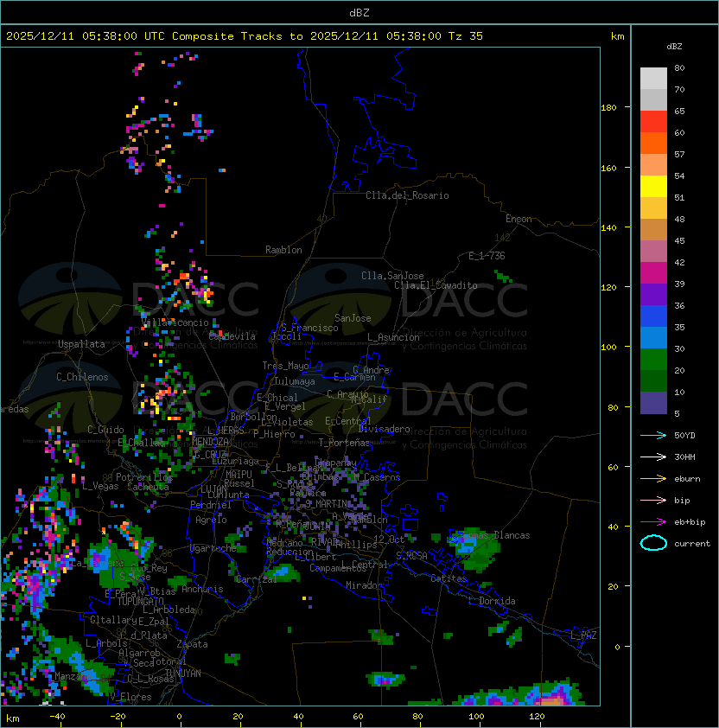Click the L_Vegas label
719x728 pixels.
point(100,486)
